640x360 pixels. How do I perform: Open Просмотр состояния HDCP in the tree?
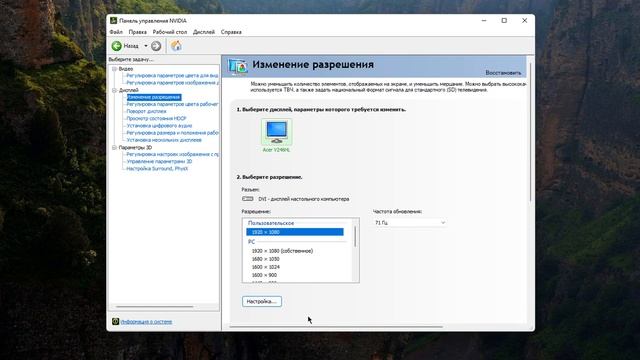pos(156,118)
